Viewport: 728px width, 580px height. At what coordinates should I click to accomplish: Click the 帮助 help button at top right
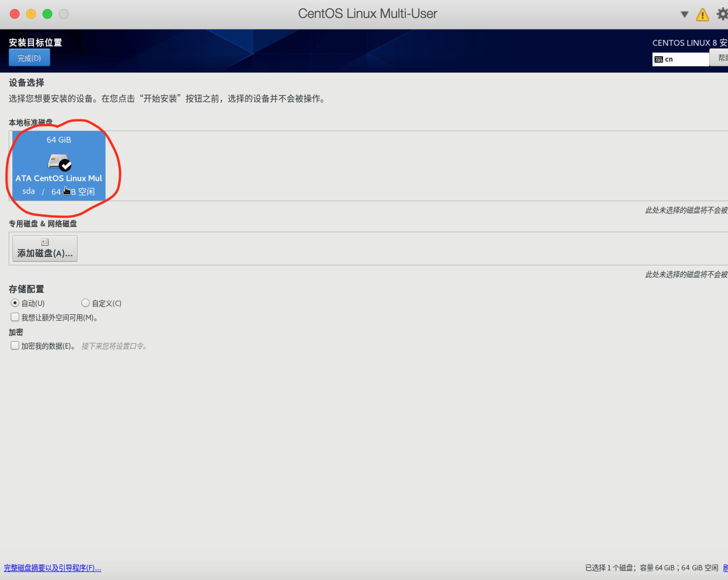pyautogui.click(x=719, y=58)
